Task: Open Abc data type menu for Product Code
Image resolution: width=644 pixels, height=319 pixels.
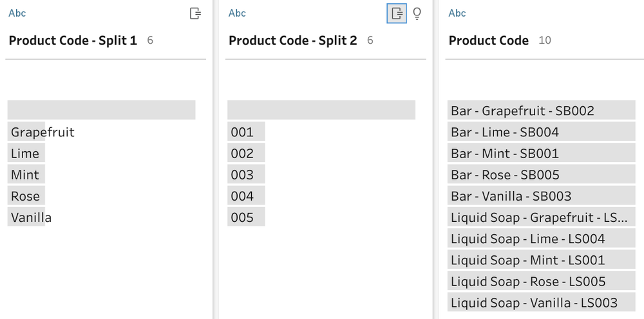Action: (x=457, y=13)
